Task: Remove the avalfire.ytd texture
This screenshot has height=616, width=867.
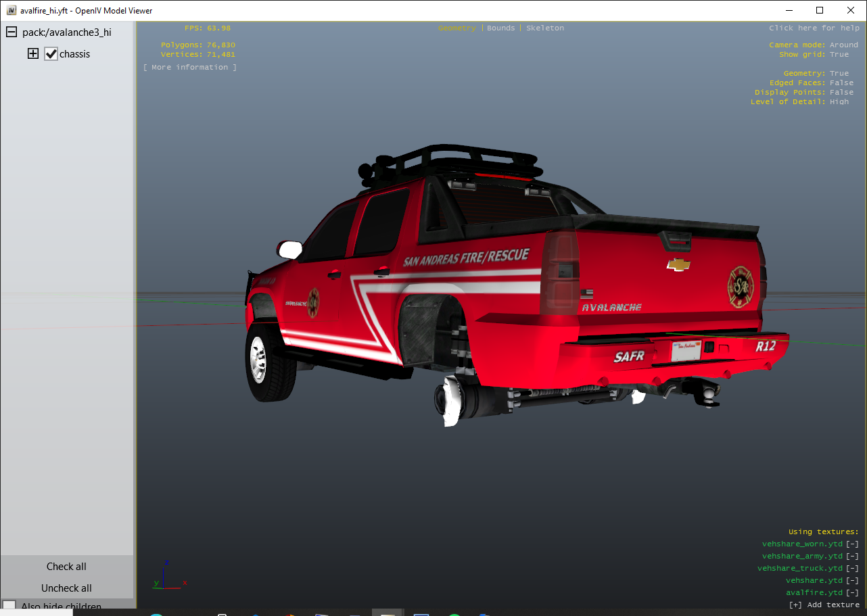Action: [x=852, y=593]
